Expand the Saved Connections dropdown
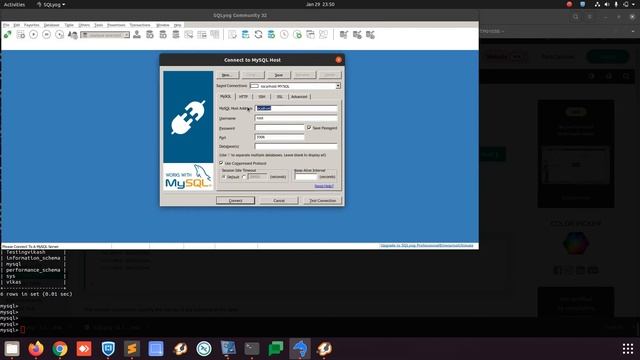The height and width of the screenshot is (360, 640). tap(338, 86)
